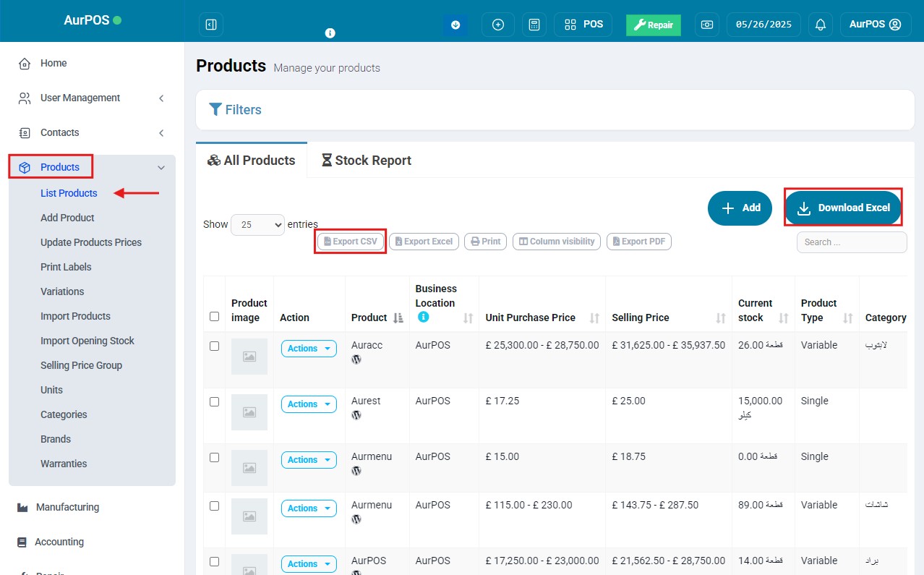Collapse the Products sidebar menu
The height and width of the screenshot is (575, 924).
tap(92, 167)
